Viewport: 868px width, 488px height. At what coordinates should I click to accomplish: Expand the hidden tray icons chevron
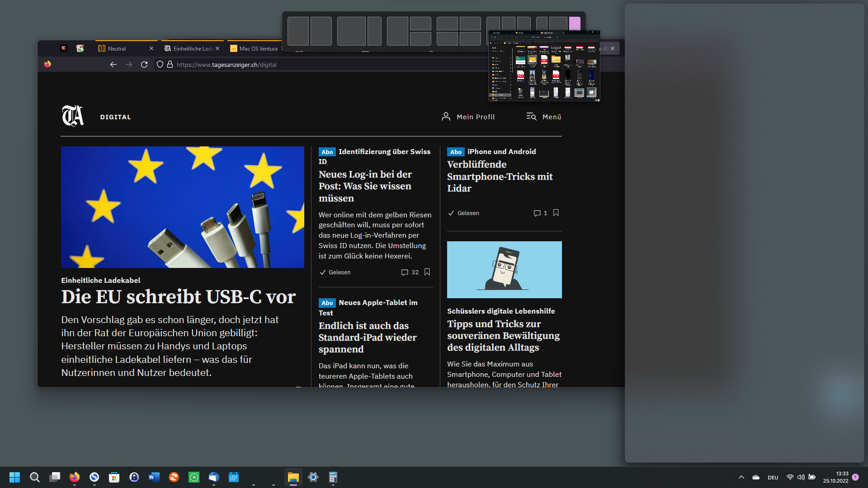tap(741, 477)
